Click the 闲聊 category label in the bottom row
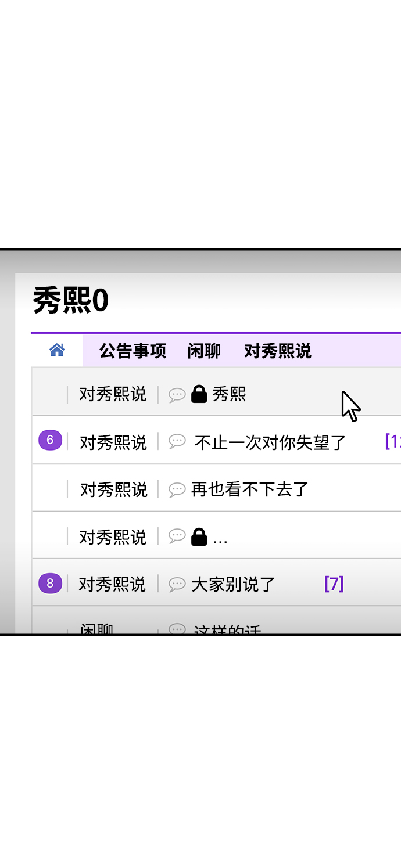Image resolution: width=401 pixels, height=868 pixels. pyautogui.click(x=97, y=629)
